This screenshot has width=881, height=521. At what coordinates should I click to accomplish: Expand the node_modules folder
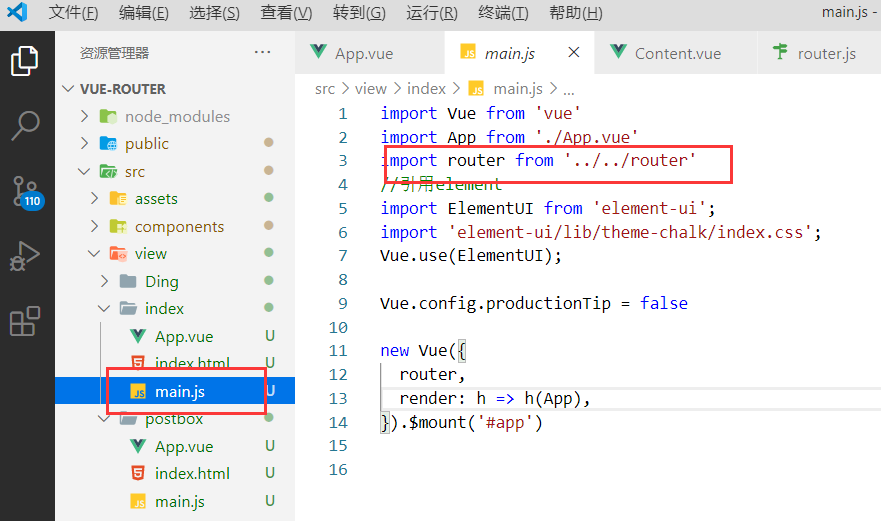pos(84,116)
